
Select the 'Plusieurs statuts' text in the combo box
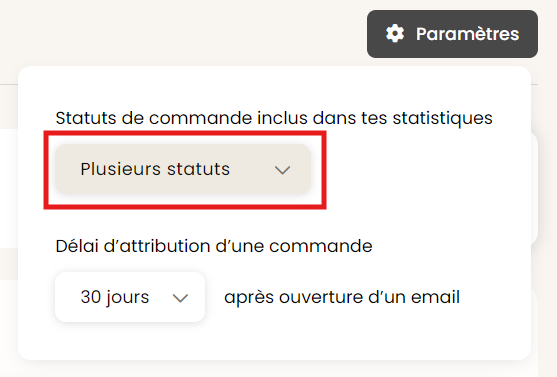click(155, 169)
